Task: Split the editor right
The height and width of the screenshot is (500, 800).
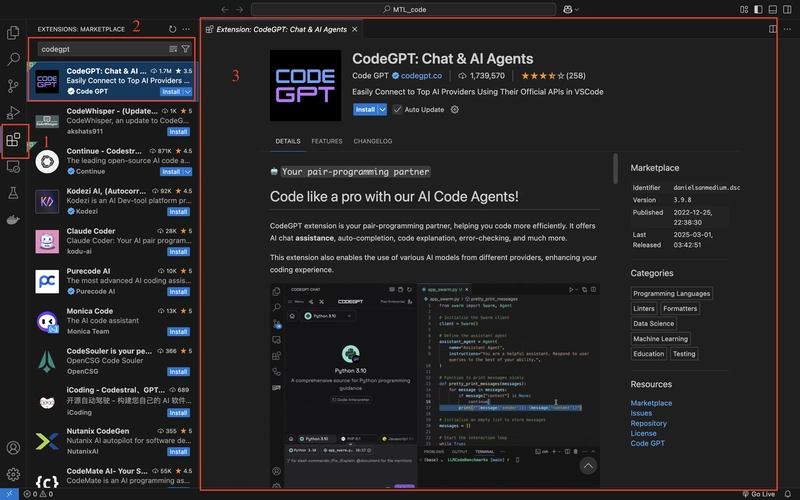Action: coord(773,29)
